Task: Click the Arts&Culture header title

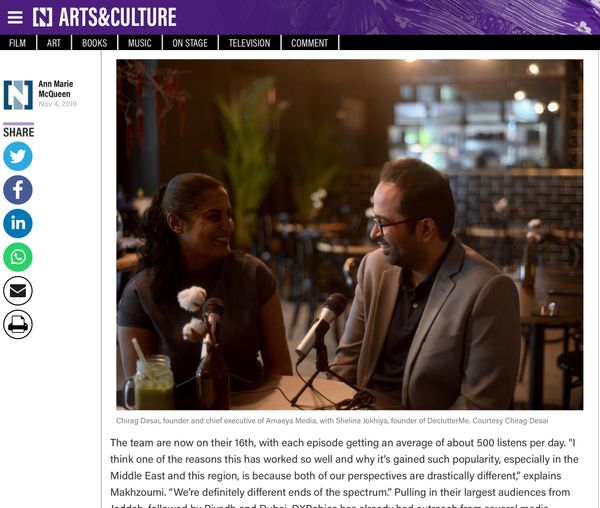Action: (117, 18)
